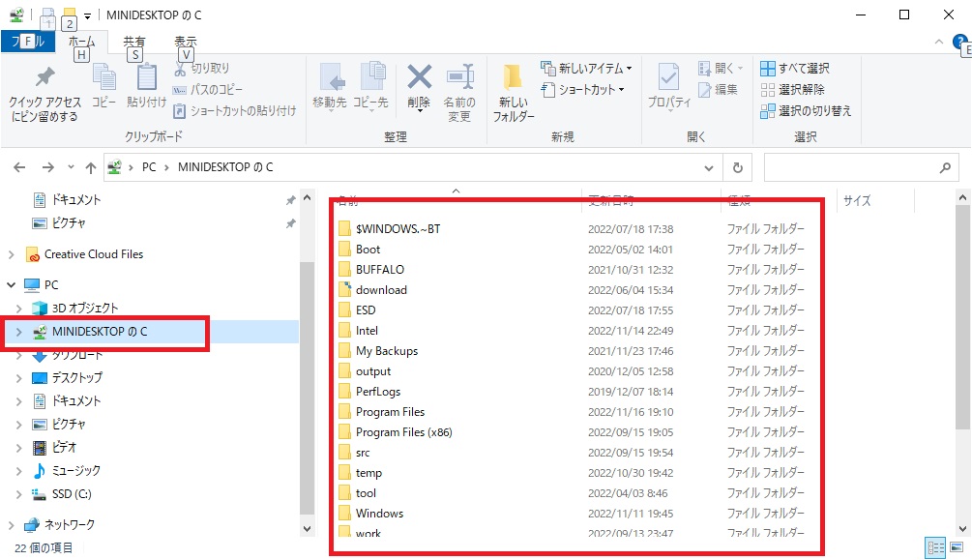
Task: Click the BUFFALO folder icon
Action: tap(344, 269)
